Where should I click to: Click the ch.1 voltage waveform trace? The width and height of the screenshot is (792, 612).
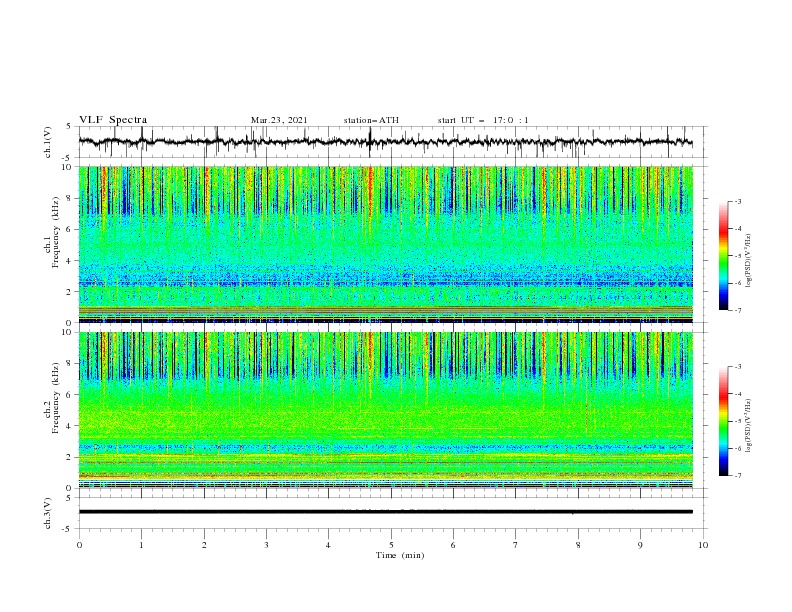tap(386, 142)
